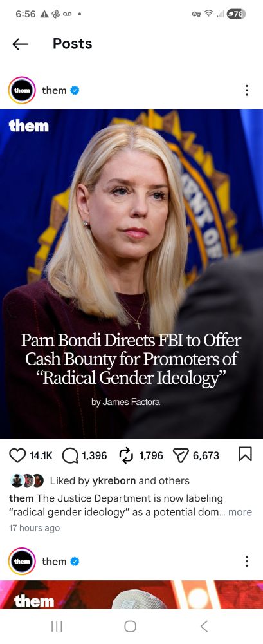
Task: Tap the them username on second post
Action: (x=54, y=561)
